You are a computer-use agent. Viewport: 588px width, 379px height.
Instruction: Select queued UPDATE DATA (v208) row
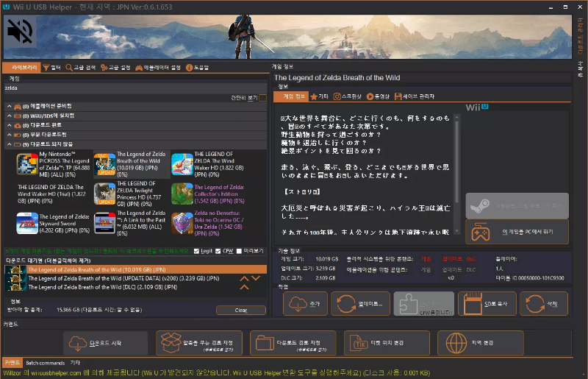tap(123, 278)
